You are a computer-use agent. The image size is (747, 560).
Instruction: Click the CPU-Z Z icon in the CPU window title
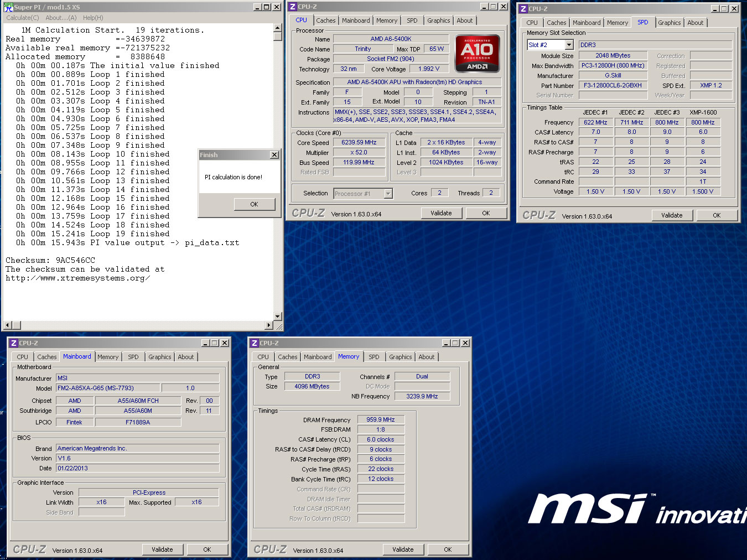(292, 7)
